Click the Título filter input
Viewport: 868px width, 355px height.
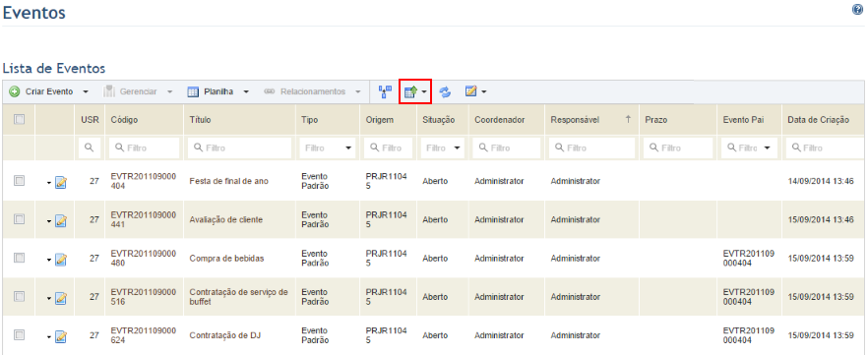point(239,148)
